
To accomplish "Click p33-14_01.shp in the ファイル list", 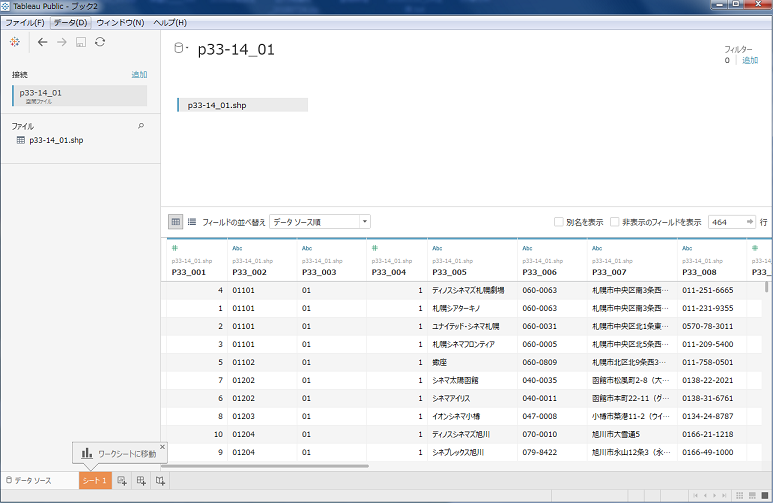I will coord(56,140).
